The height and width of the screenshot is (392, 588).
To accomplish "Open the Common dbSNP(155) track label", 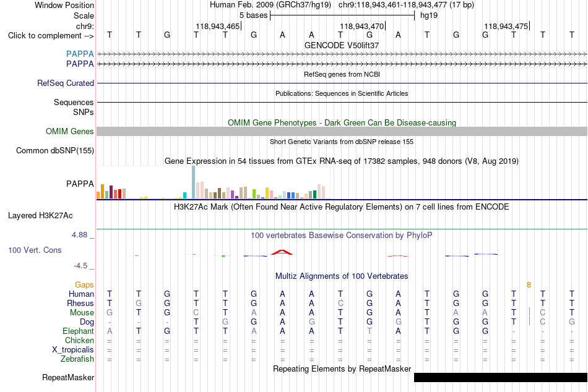I will tap(54, 151).
